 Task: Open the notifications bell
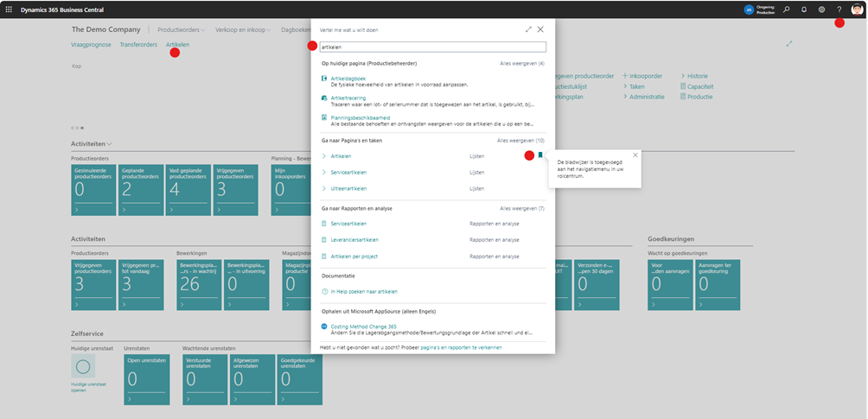804,10
